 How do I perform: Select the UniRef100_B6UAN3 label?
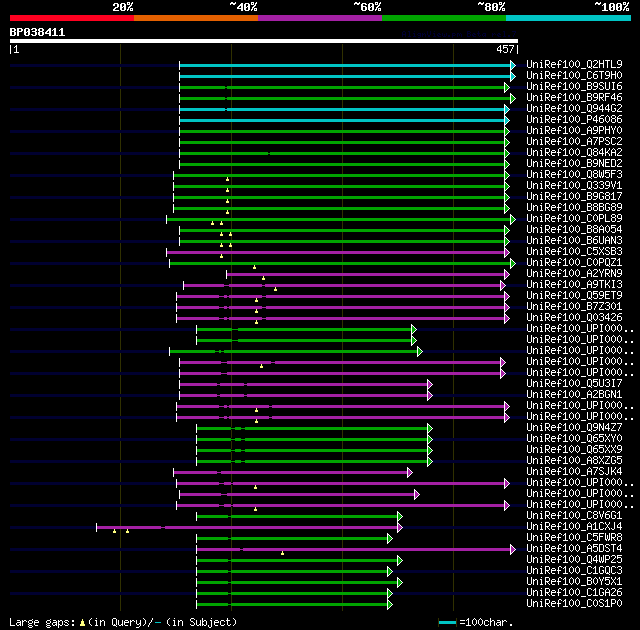[574, 241]
